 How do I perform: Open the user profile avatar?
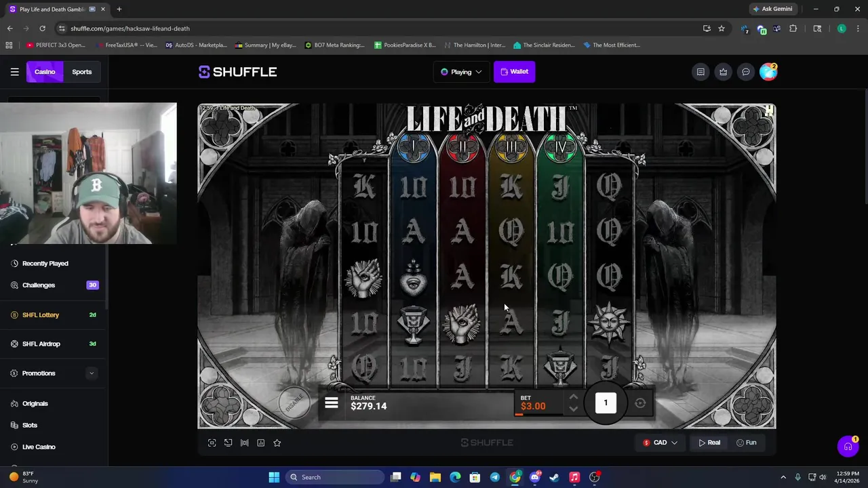(768, 72)
